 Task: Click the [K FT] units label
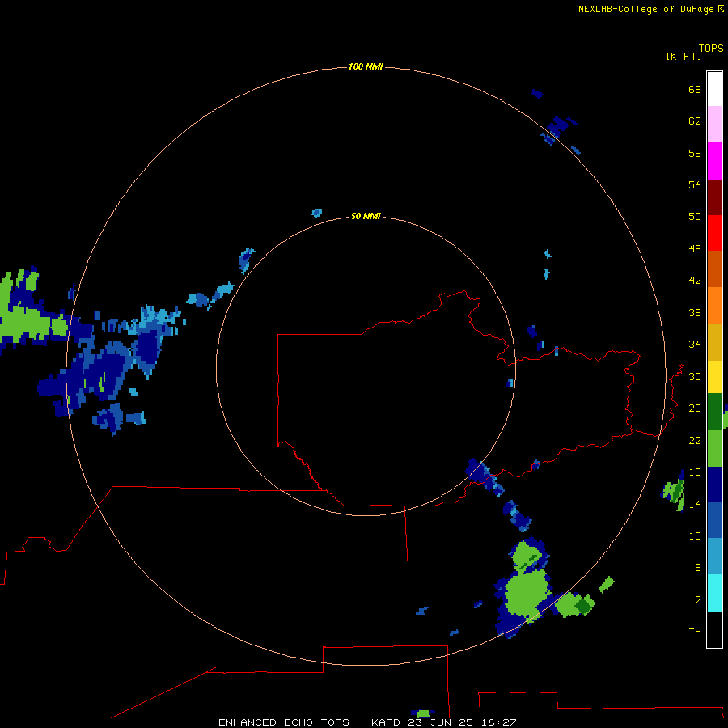(684, 57)
